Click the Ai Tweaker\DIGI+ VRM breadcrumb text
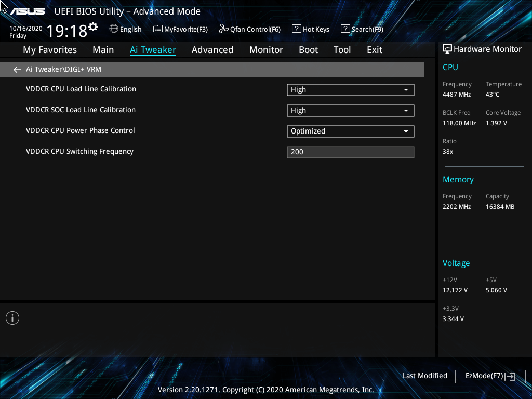This screenshot has width=532, height=399. (x=63, y=69)
